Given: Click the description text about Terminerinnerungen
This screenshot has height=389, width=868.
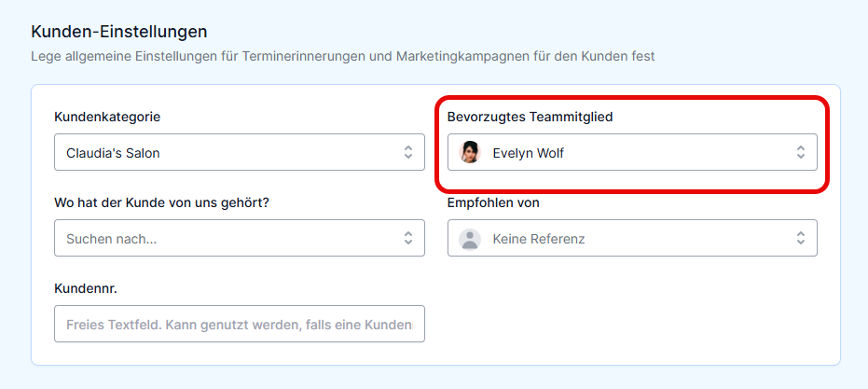Looking at the screenshot, I should (x=343, y=57).
